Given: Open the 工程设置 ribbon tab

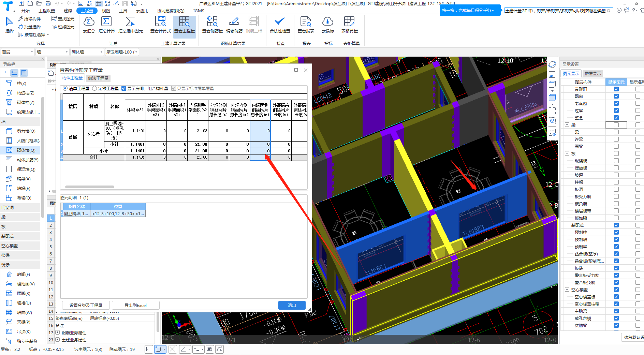Looking at the screenshot, I should coord(47,11).
